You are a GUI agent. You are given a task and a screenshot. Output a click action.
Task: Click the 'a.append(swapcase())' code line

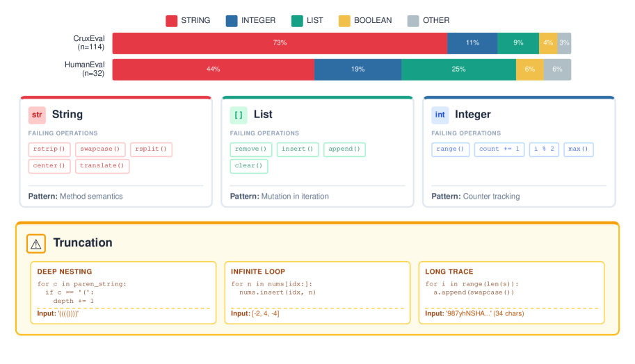(x=474, y=293)
